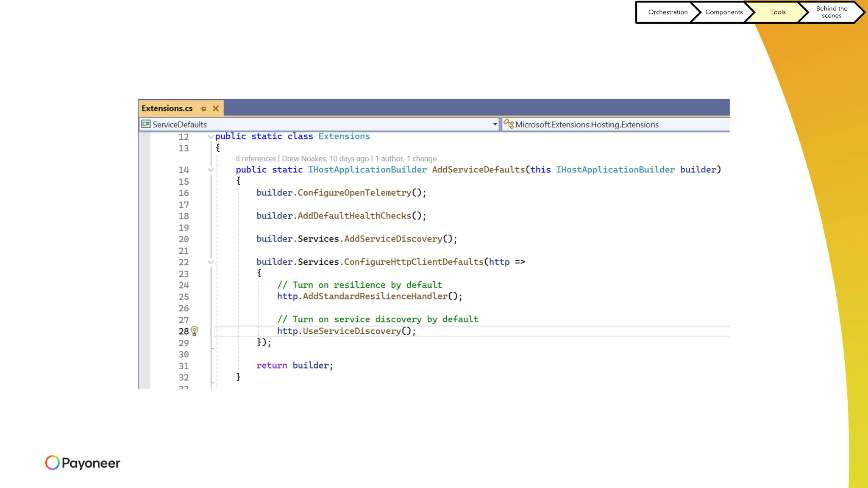Click the first IHostApplicationBuilder return type

367,169
